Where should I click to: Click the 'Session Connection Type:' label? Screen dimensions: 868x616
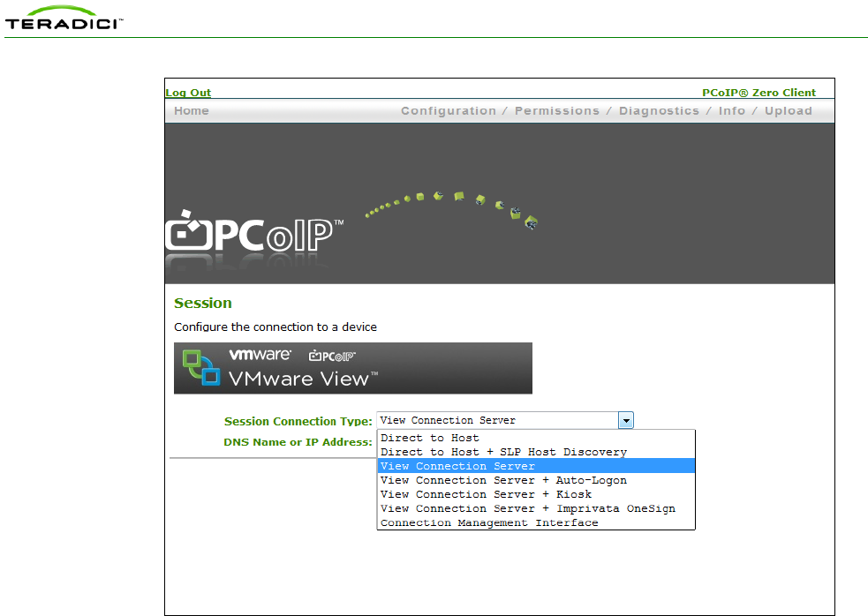298,421
